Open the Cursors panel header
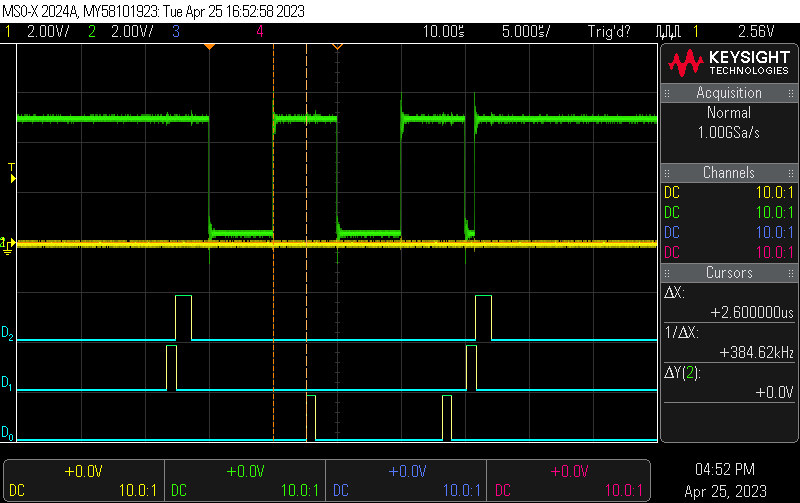 [x=729, y=273]
